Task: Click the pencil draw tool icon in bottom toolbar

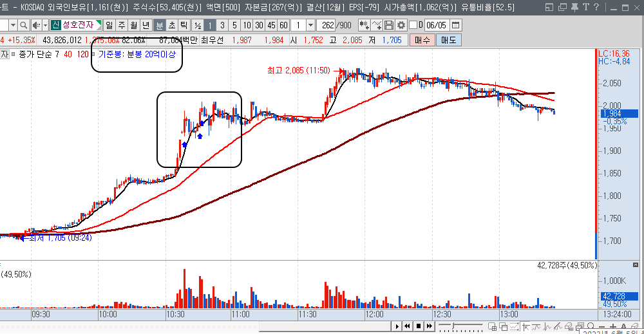Action: (x=558, y=327)
